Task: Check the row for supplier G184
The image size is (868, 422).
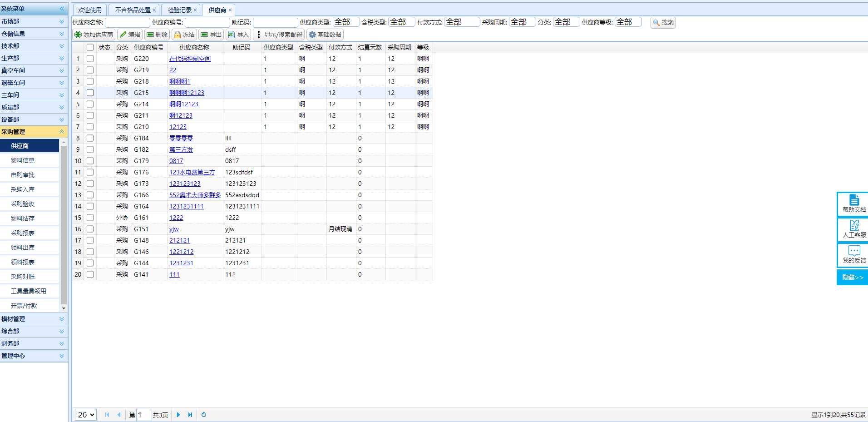Action: (90, 138)
